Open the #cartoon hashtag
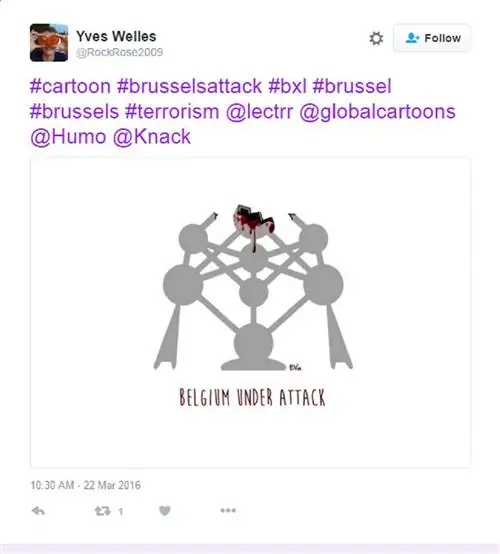Viewport: 500px width, 554px height. point(70,86)
